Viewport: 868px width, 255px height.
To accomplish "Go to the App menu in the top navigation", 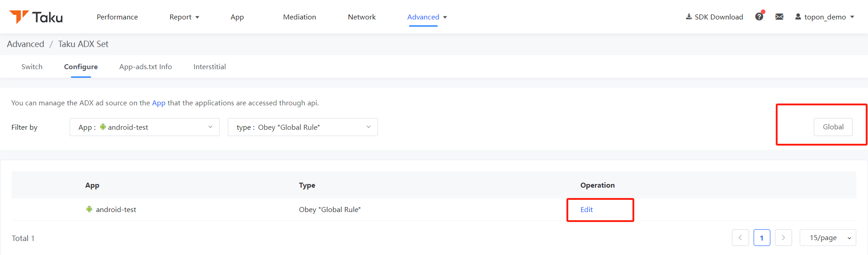I will [237, 17].
